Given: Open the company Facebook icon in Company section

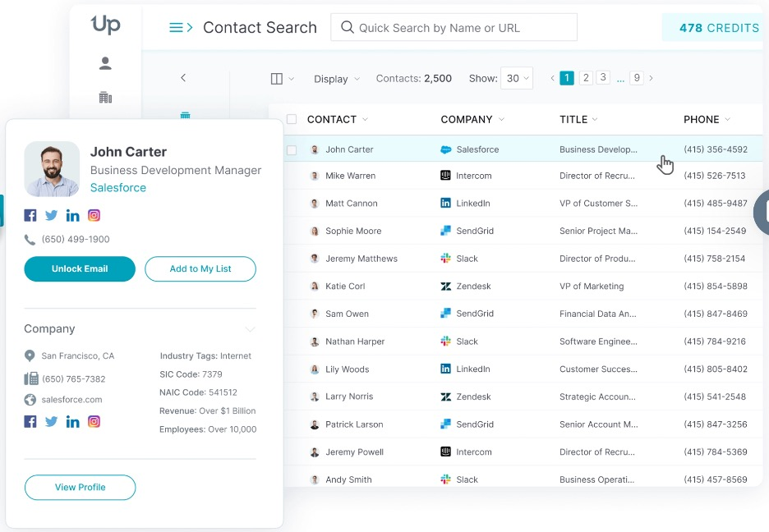Looking at the screenshot, I should pos(30,421).
